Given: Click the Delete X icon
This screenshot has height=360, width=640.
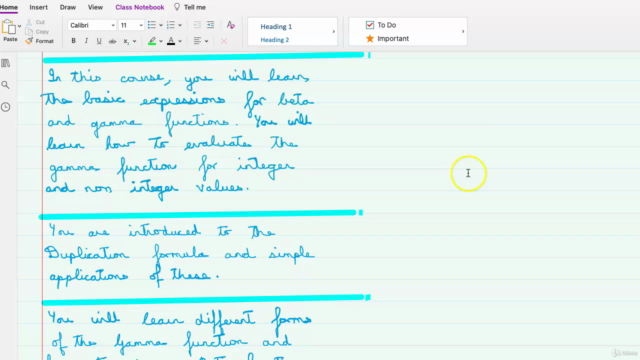Looking at the screenshot, I should click(x=224, y=41).
